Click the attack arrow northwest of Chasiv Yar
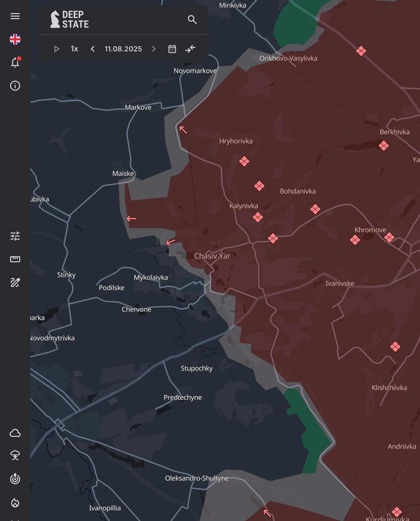 point(170,242)
